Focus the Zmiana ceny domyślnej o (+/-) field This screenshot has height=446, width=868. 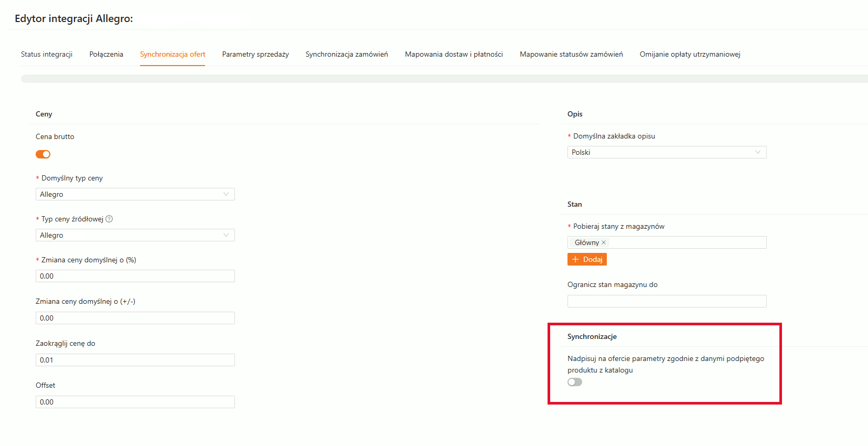(135, 318)
